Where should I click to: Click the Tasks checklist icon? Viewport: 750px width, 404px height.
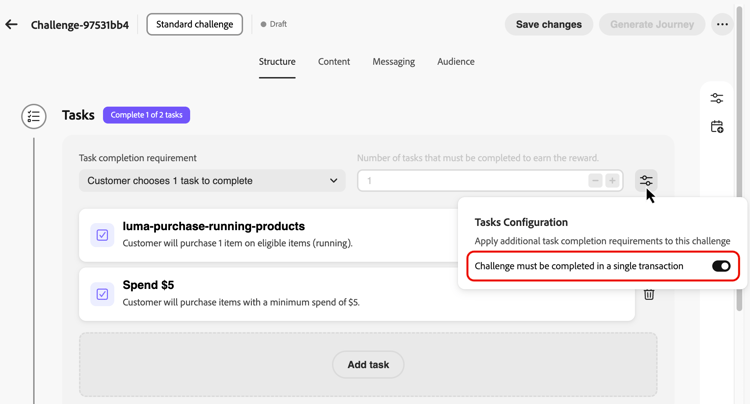[x=34, y=116]
